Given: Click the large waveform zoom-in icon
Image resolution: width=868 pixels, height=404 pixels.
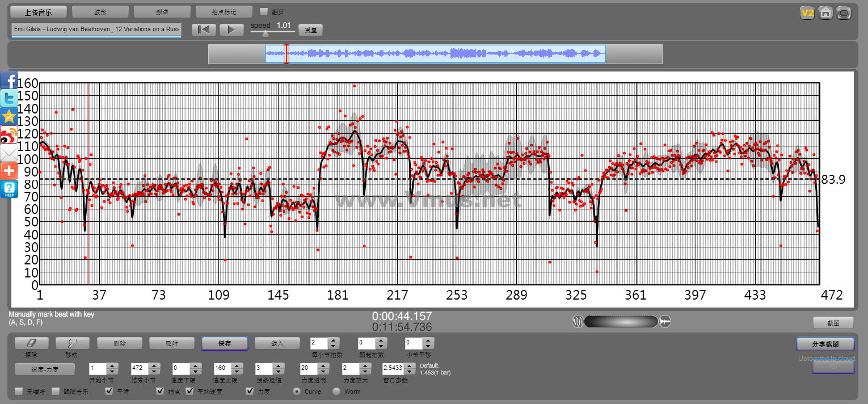Looking at the screenshot, I should point(665,322).
